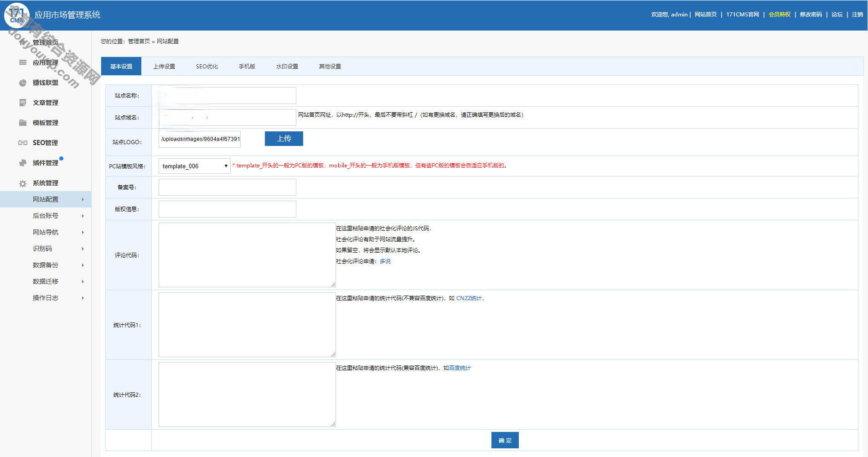Screen dimensions: 868x457
Task: Select 数据迁移 submenu item
Action: [46, 281]
